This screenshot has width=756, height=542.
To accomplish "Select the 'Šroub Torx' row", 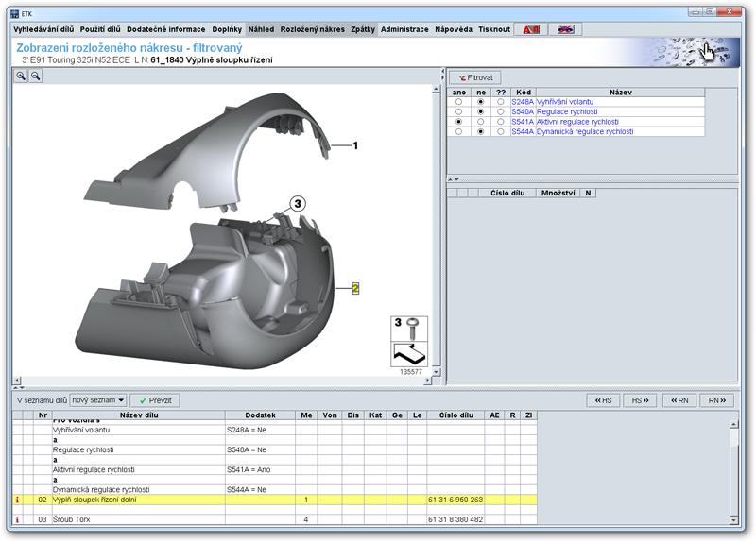I will (274, 519).
